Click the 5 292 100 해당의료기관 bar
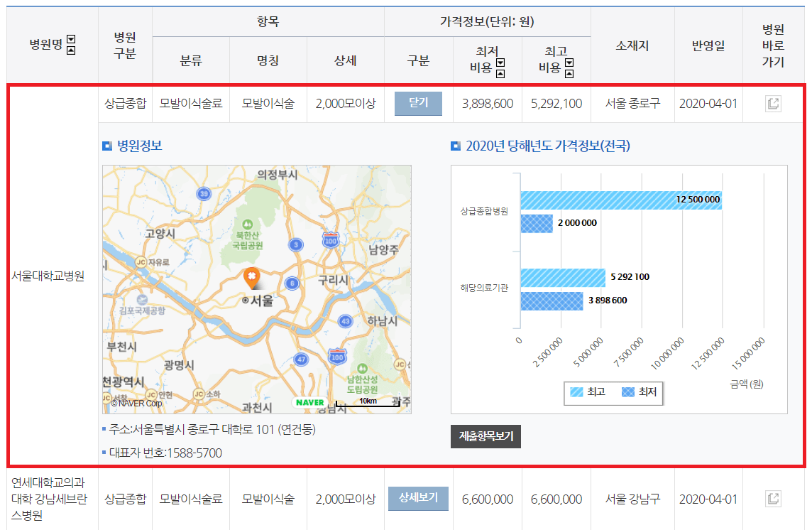 tap(563, 278)
